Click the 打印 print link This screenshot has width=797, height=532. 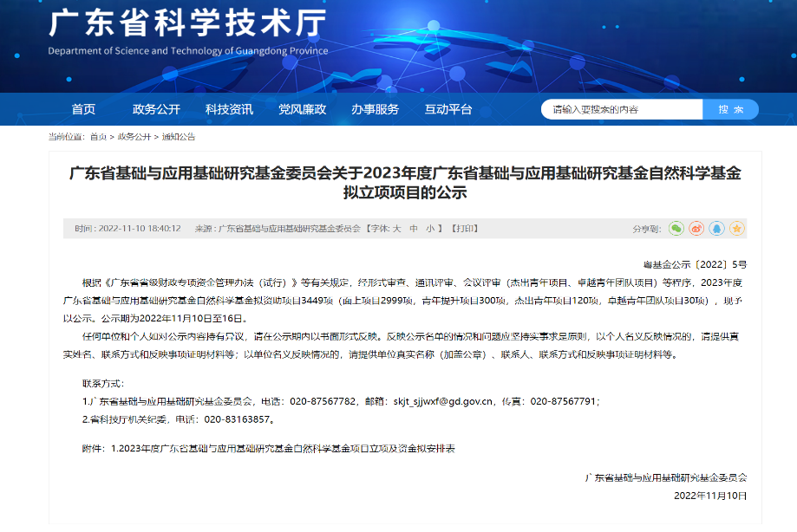[464, 229]
